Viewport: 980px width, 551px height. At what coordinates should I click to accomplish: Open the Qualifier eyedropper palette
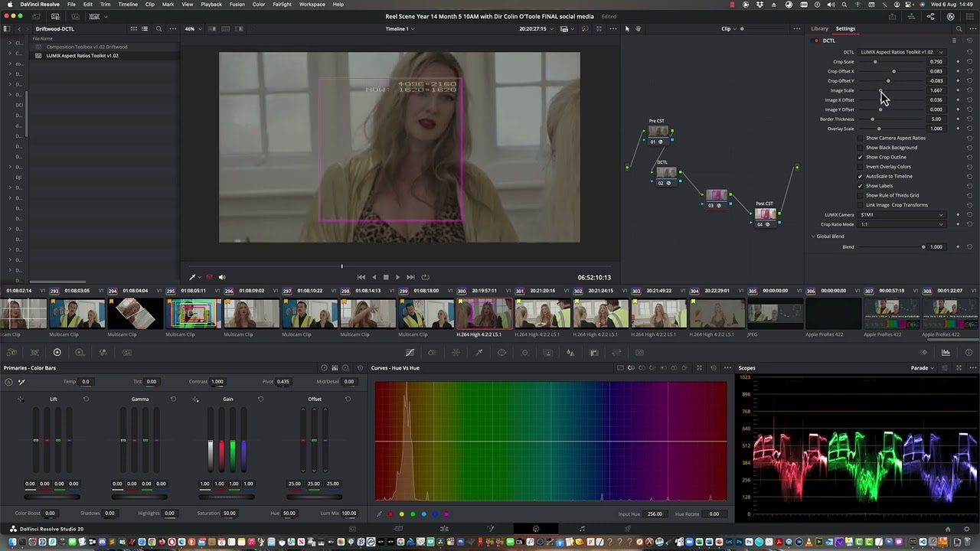479,352
